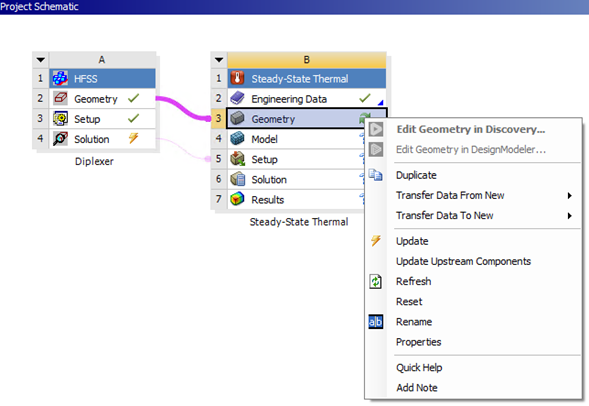The image size is (589, 406).
Task: Select Add Note from the context menu
Action: [417, 388]
